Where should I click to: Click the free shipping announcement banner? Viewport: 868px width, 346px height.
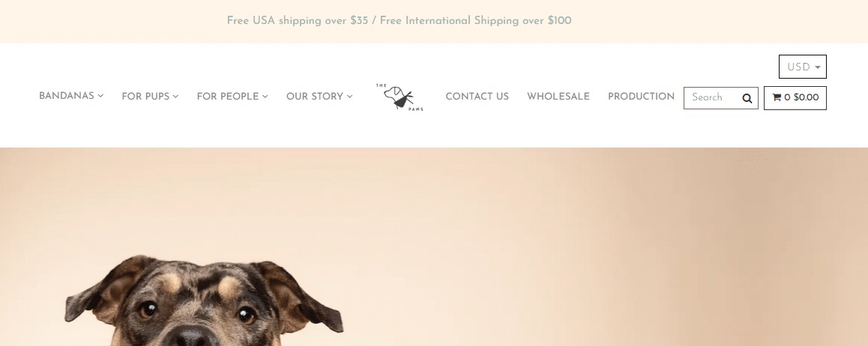(399, 21)
